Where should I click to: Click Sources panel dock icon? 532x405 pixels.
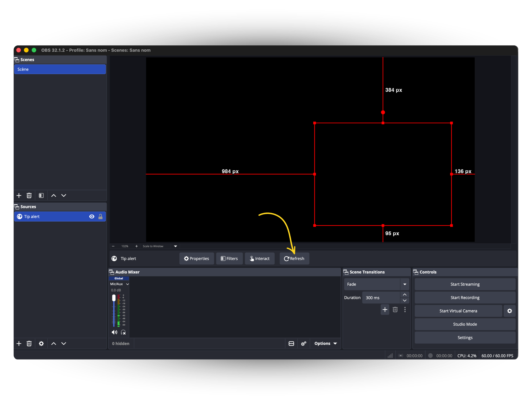point(16,207)
